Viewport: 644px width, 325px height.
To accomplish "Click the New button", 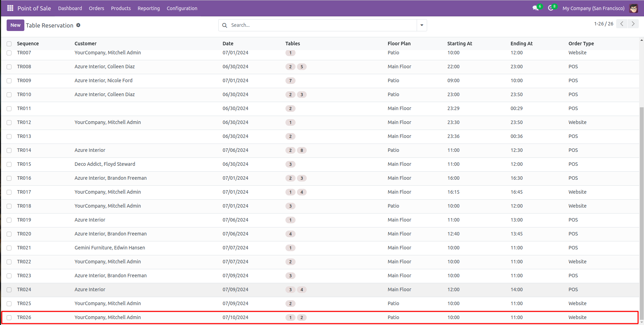I will tap(15, 25).
